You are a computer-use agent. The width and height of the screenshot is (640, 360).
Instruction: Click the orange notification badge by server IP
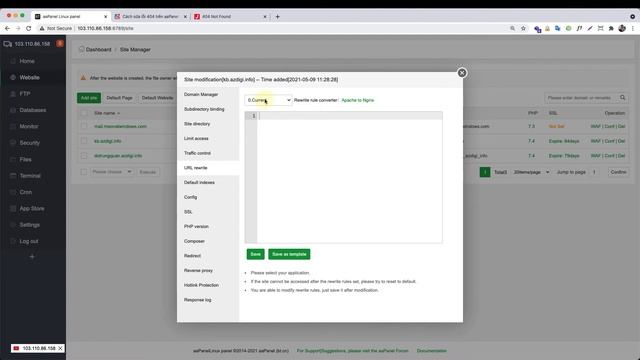click(60, 43)
